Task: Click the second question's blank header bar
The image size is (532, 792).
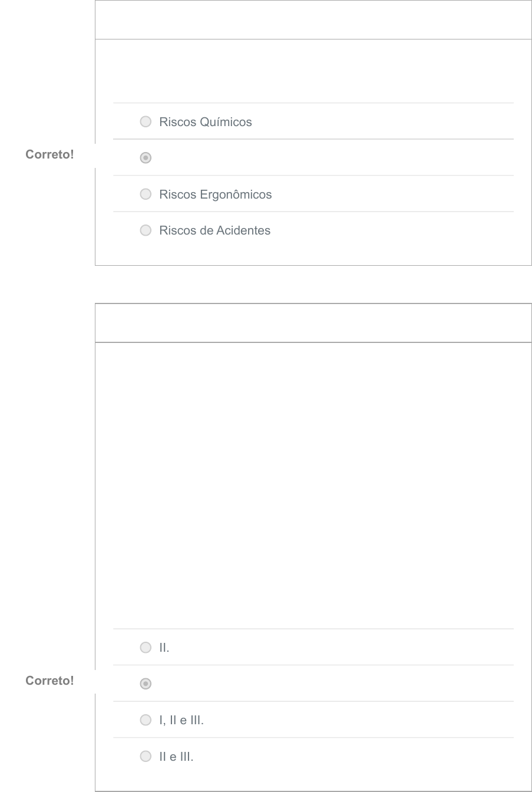Action: click(313, 323)
